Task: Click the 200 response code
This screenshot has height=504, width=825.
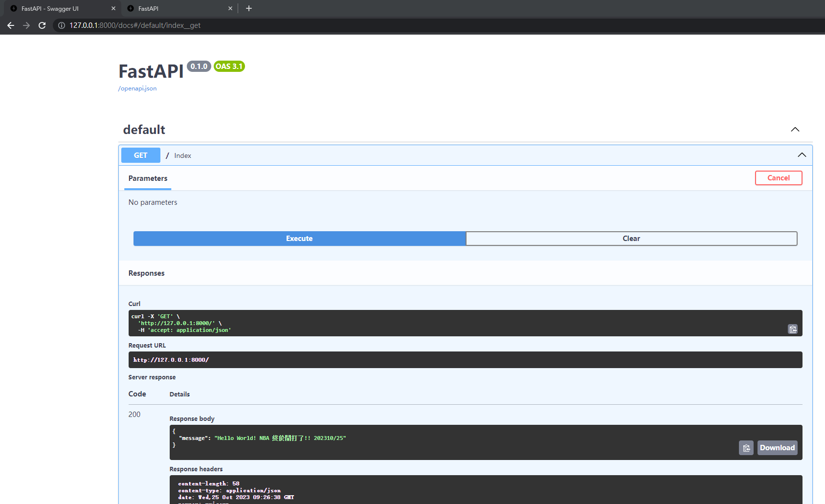Action: tap(134, 415)
